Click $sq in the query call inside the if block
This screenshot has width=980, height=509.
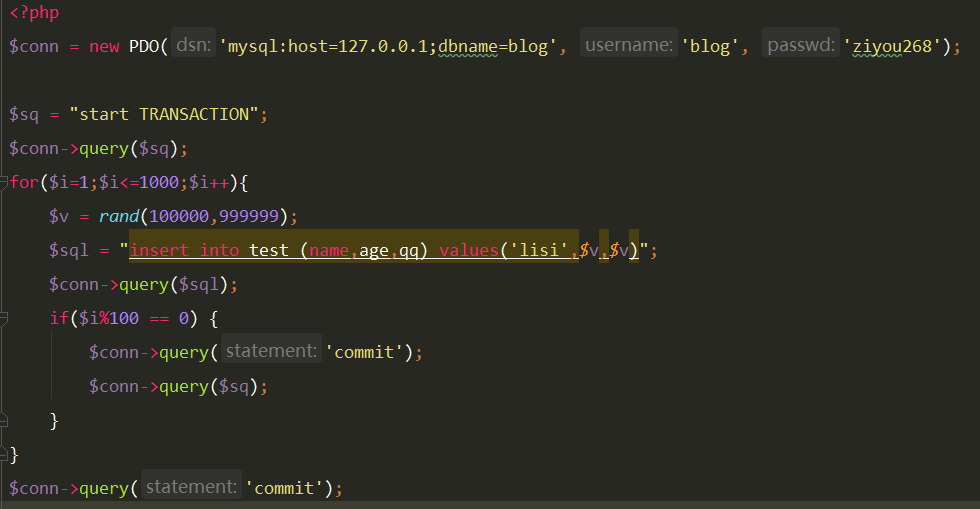click(x=234, y=386)
